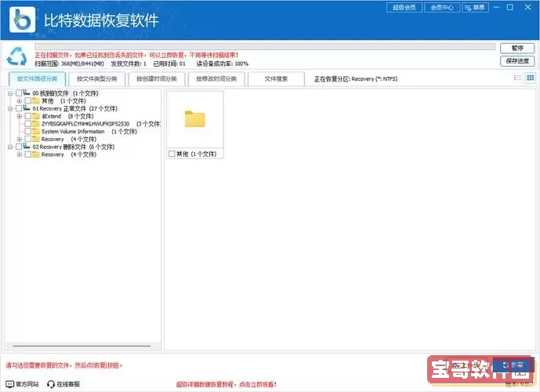Click folder icon of Recovery (4个文件) under 02 删除文件
The image size is (540, 392).
36,154
